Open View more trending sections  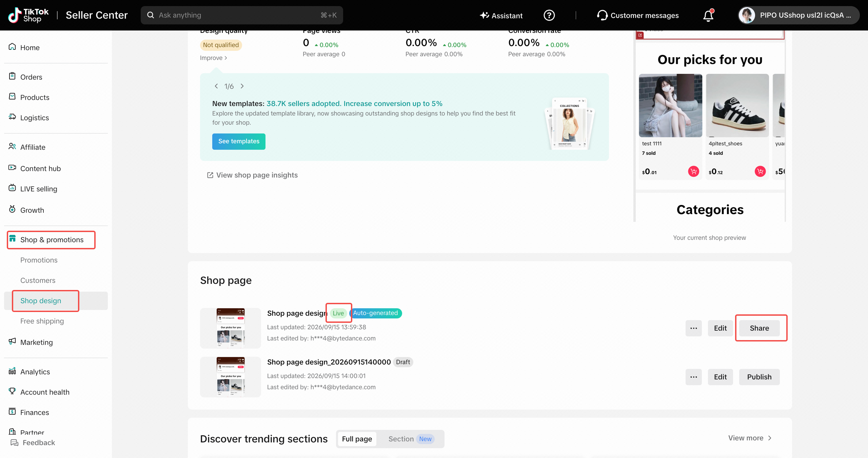click(x=750, y=438)
